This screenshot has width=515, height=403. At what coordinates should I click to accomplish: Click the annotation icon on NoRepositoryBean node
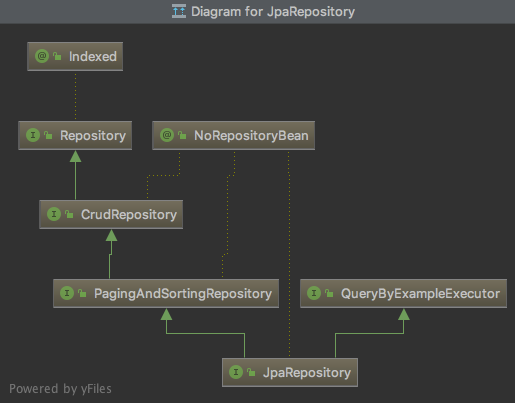(x=167, y=135)
